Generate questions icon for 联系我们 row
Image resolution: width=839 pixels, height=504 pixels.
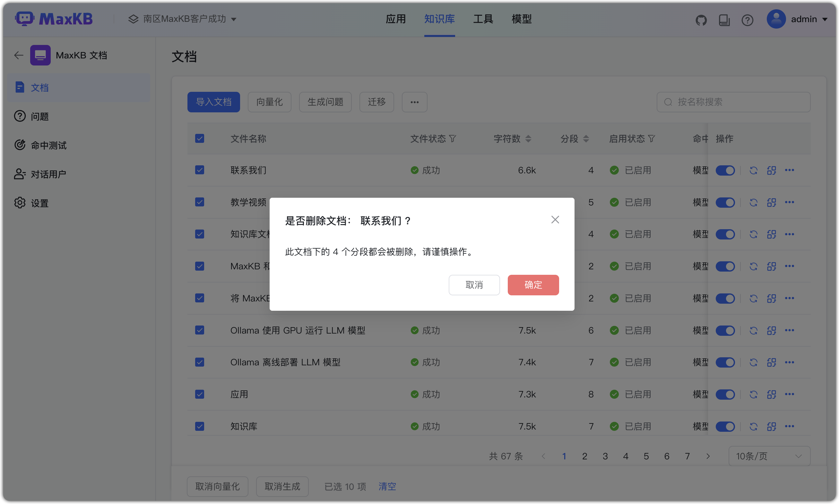[771, 170]
